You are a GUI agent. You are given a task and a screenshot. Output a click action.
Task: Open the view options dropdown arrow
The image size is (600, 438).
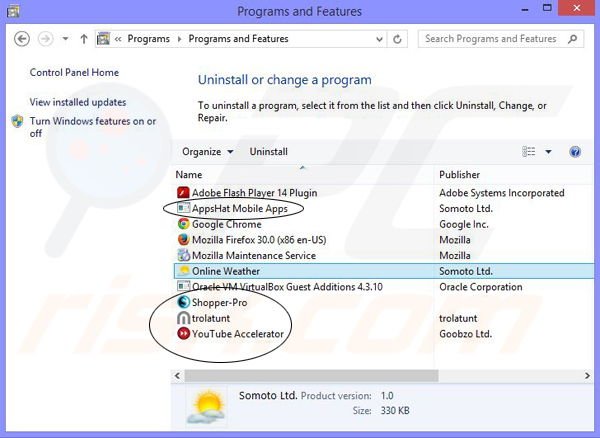tap(548, 152)
